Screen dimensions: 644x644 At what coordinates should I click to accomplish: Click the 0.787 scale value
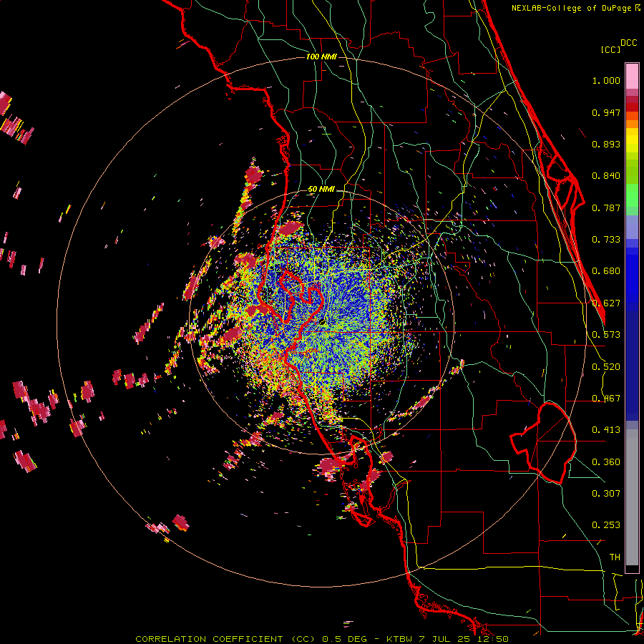(606, 208)
